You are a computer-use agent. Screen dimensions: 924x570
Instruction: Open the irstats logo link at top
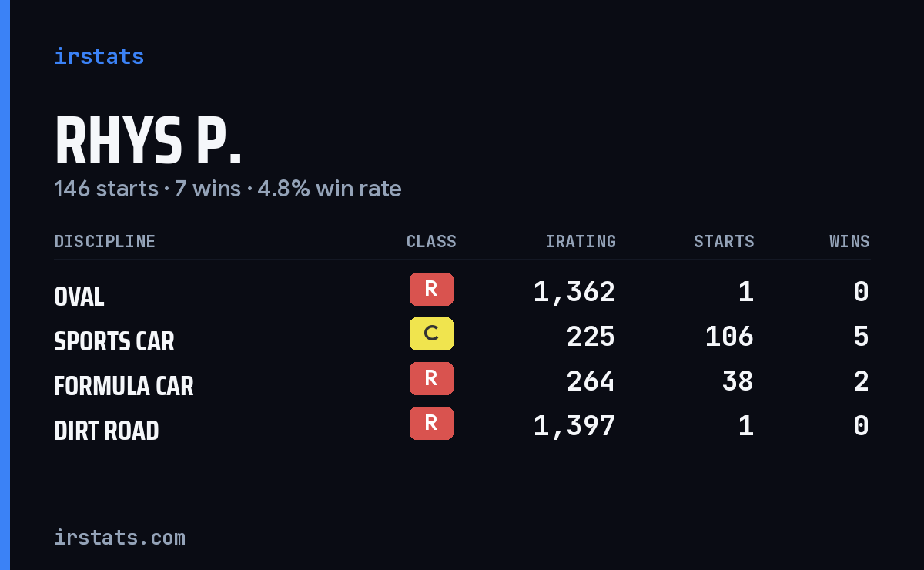click(99, 56)
